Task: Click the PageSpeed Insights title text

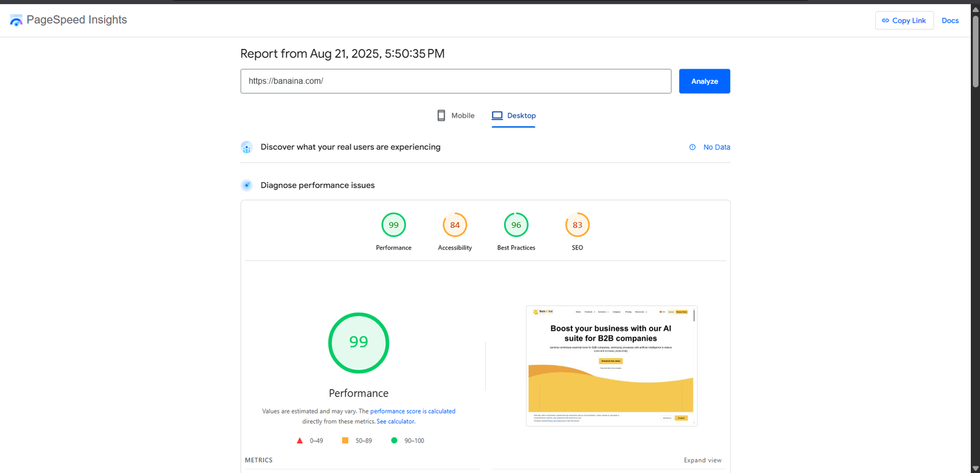Action: [77, 20]
